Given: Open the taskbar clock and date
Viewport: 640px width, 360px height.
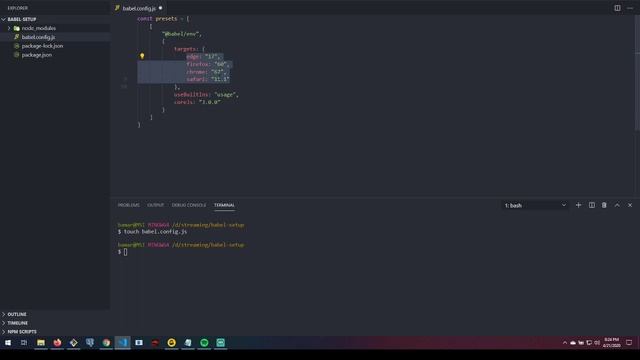Looking at the screenshot, I should point(611,342).
